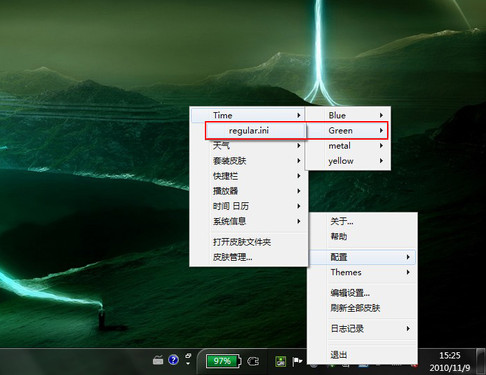Screen dimensions: 486x375
Task: Expand arrow beside 套装皮肤
Action: pyautogui.click(x=299, y=161)
